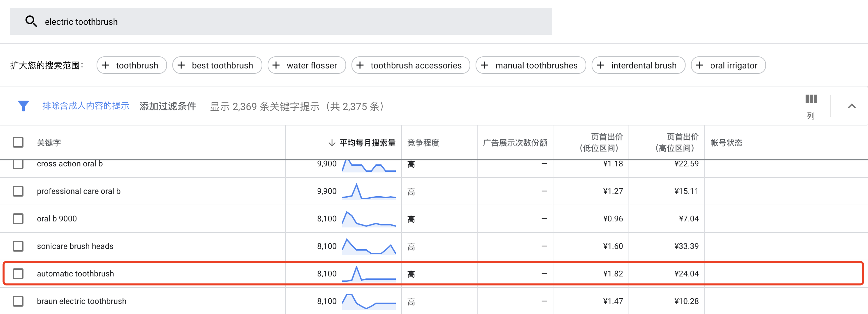Open the filter funnel icon
868x314 pixels.
point(23,106)
